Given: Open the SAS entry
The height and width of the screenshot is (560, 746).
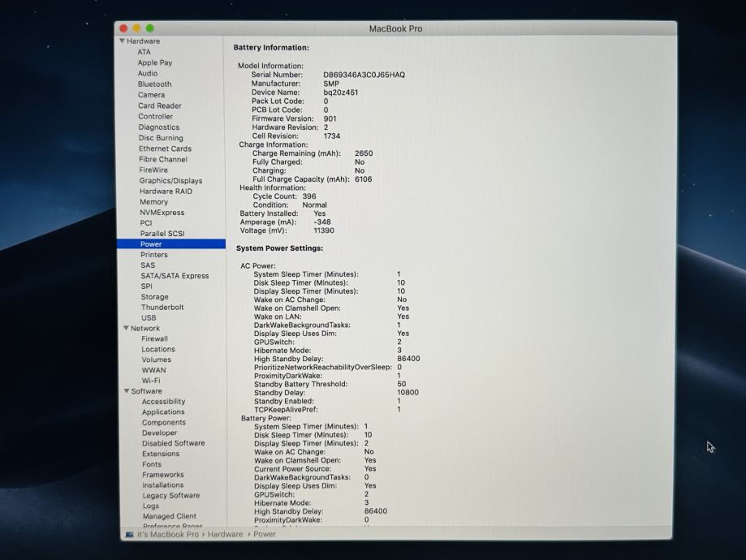Looking at the screenshot, I should [x=148, y=265].
